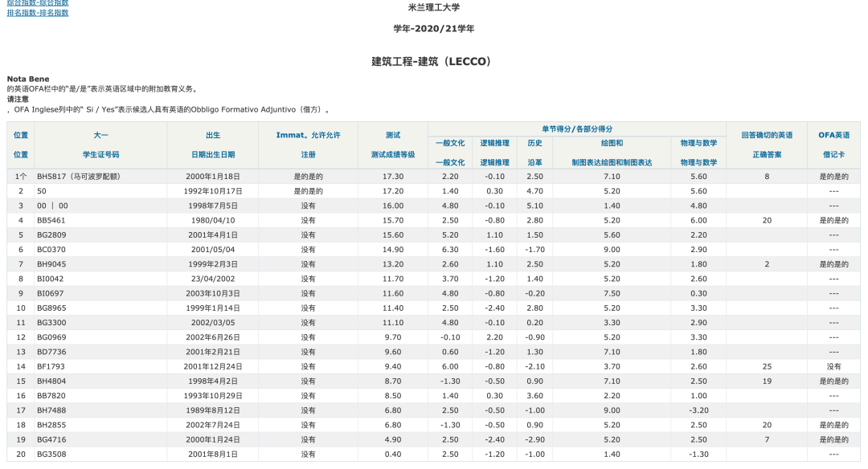This screenshot has height=469, width=868.
Task: Click birth date 1992年10月17日
Action: pos(213,191)
